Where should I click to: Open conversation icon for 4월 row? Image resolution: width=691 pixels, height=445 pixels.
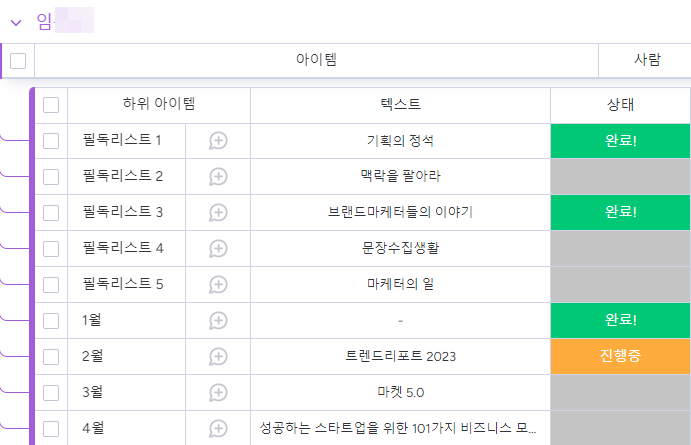point(218,429)
